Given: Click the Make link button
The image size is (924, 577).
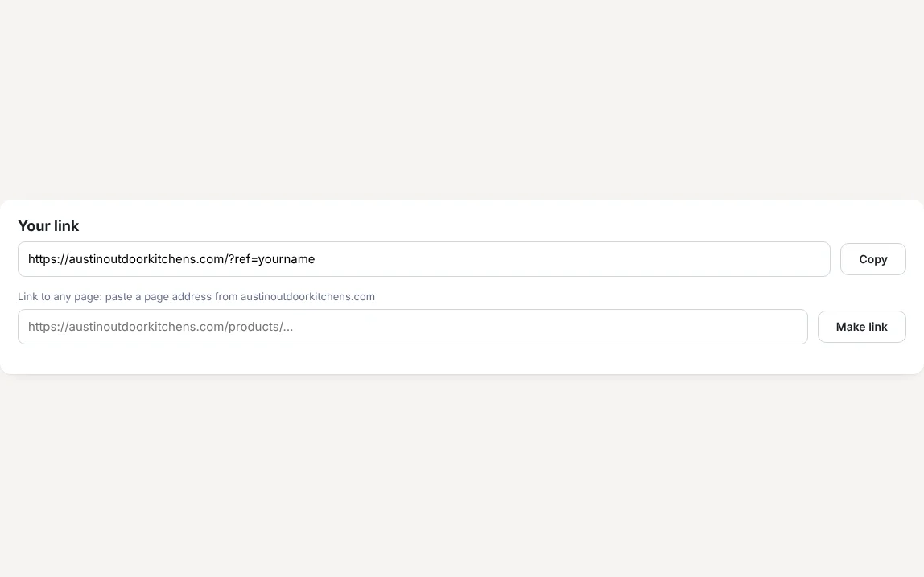Looking at the screenshot, I should click(861, 327).
